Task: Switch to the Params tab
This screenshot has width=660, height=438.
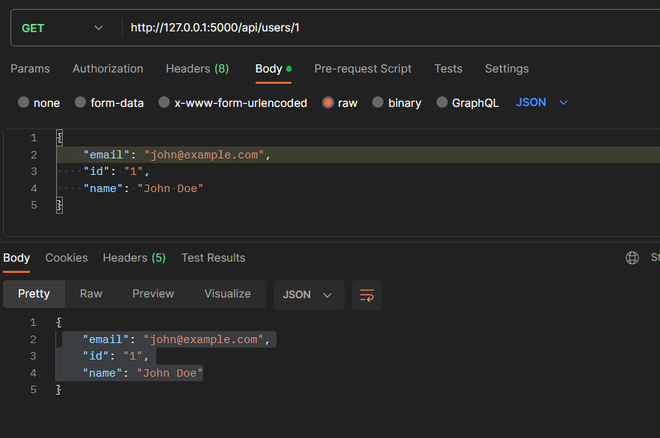Action: coord(30,69)
